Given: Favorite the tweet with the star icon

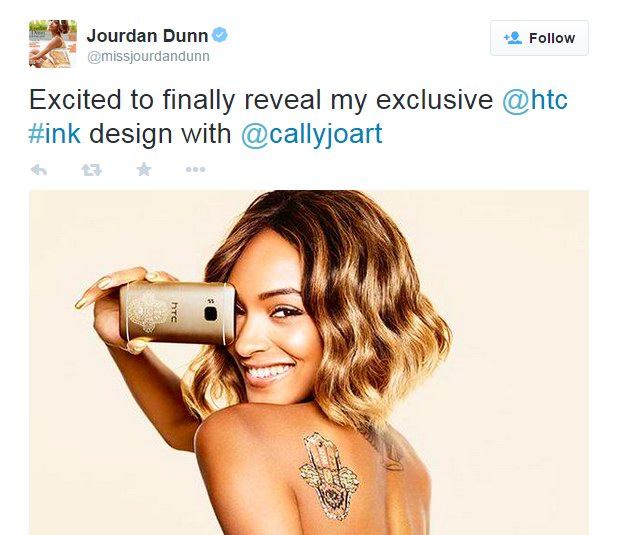Looking at the screenshot, I should coord(144,169).
